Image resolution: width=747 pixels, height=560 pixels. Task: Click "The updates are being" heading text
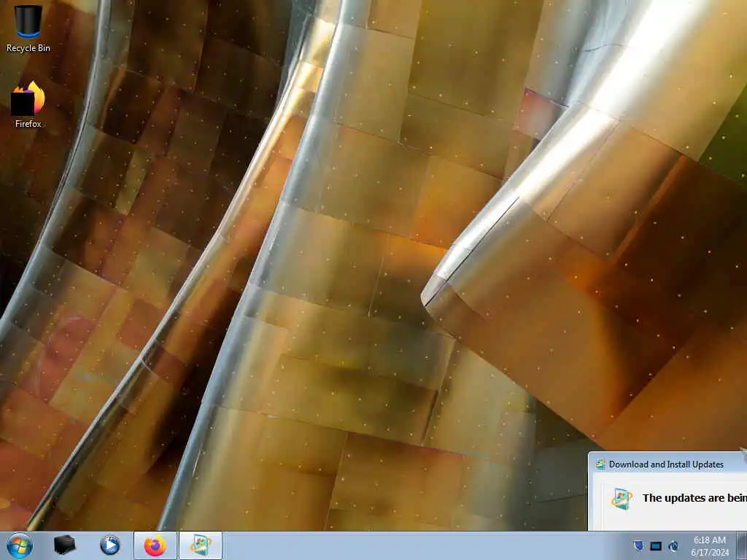click(x=694, y=498)
